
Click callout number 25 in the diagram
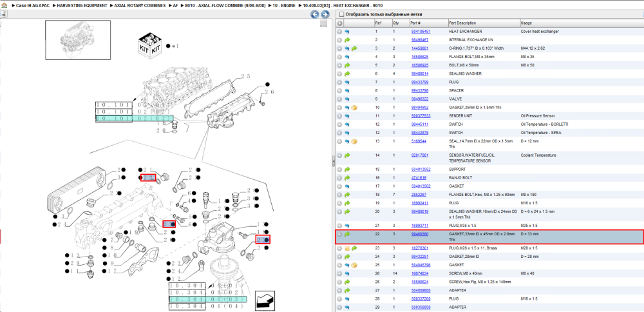tap(245, 77)
